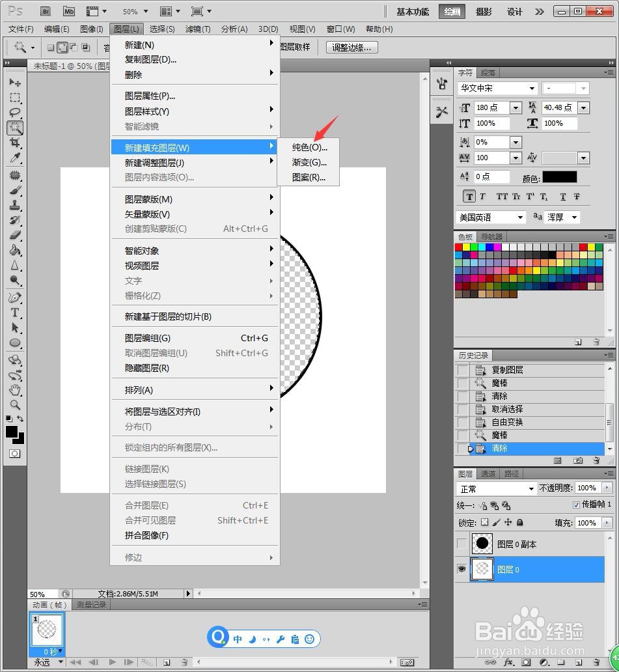Switch to the 绘画 workspace
Image resolution: width=619 pixels, height=672 pixels.
452,12
